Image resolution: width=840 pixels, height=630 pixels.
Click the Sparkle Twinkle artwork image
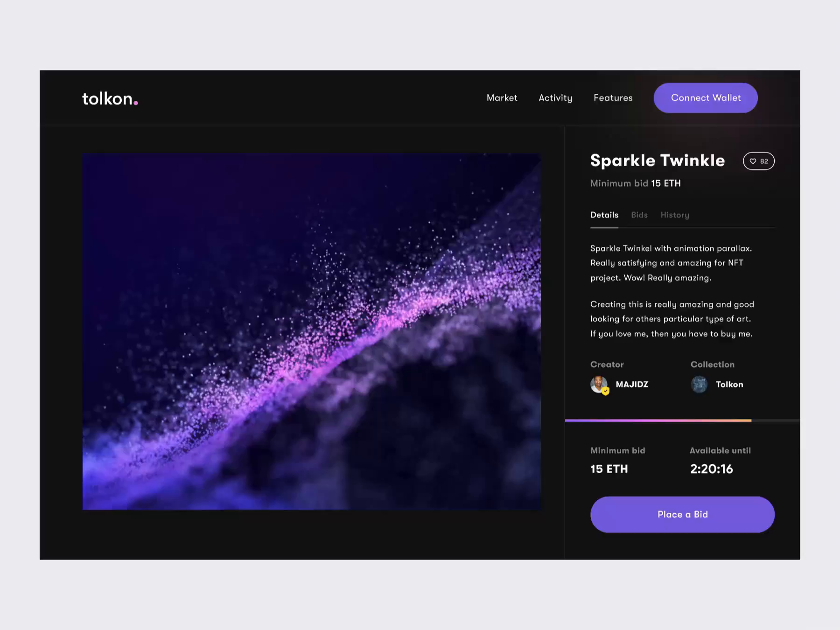click(x=312, y=331)
